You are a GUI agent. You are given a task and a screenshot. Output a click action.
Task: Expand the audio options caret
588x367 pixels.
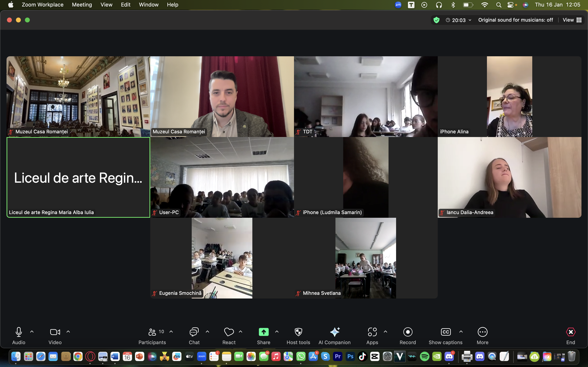(32, 331)
